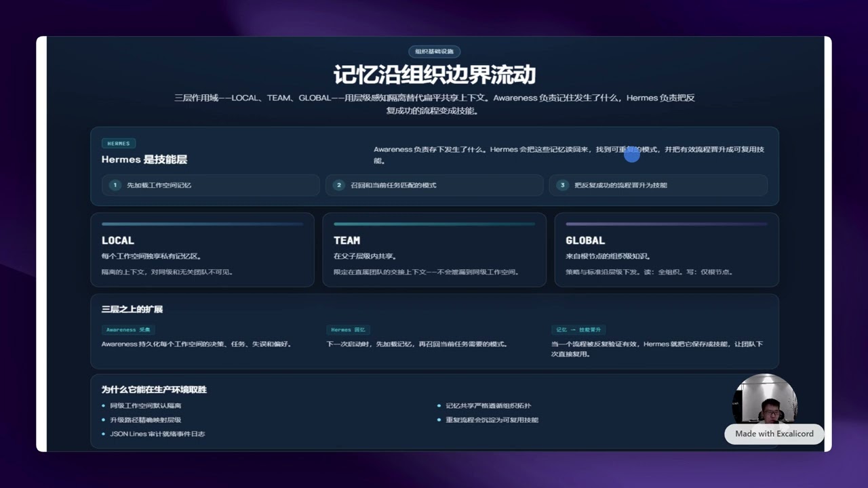
Task: Click the 'Awareness 采集' tag
Action: pyautogui.click(x=128, y=330)
